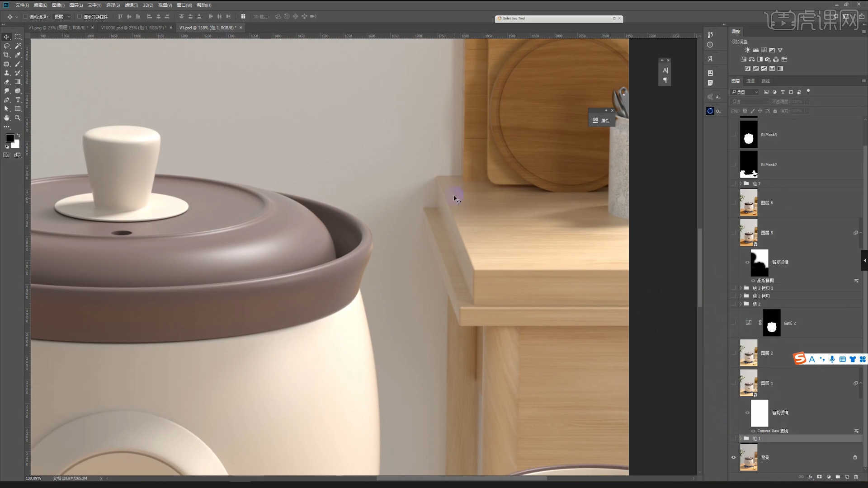Screen dimensions: 868x488
Task: Select the Move tool in toolbar
Action: (x=7, y=37)
